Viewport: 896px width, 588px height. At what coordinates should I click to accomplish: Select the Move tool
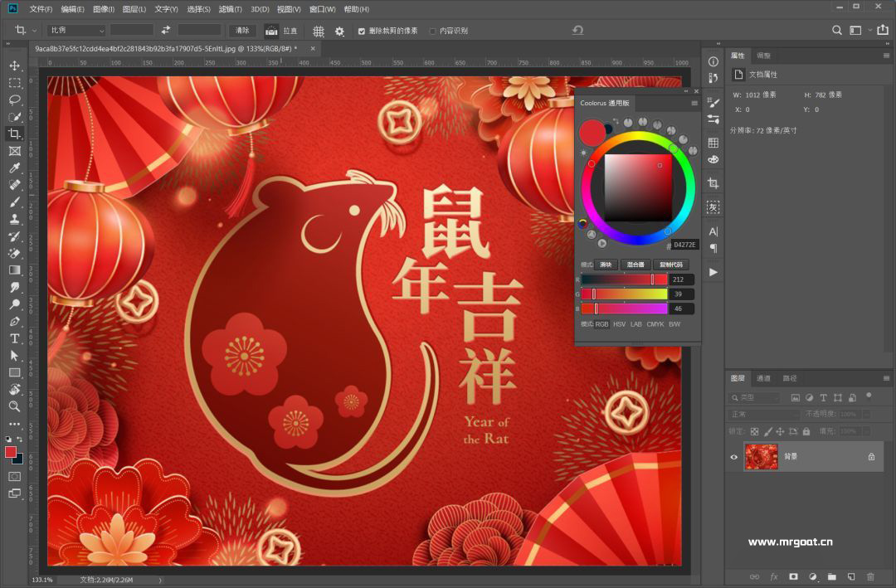click(x=14, y=66)
